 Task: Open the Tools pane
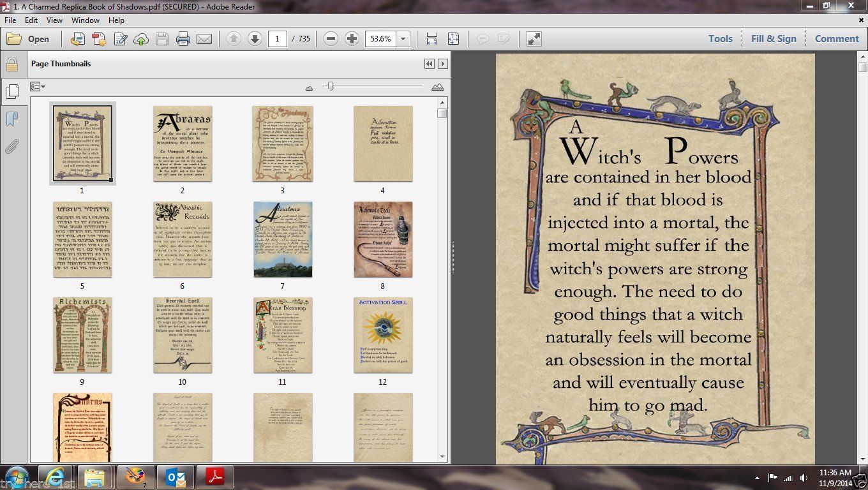click(x=721, y=39)
